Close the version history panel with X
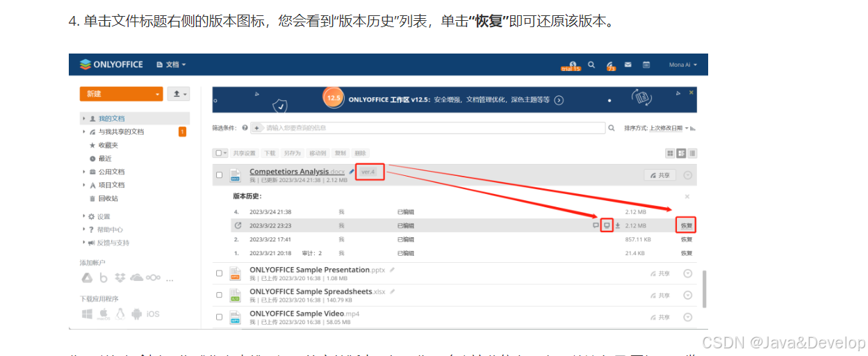The height and width of the screenshot is (356, 868). pyautogui.click(x=687, y=197)
